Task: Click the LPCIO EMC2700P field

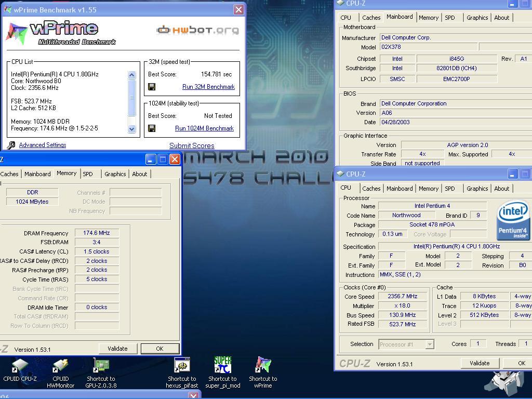Action: (457, 79)
